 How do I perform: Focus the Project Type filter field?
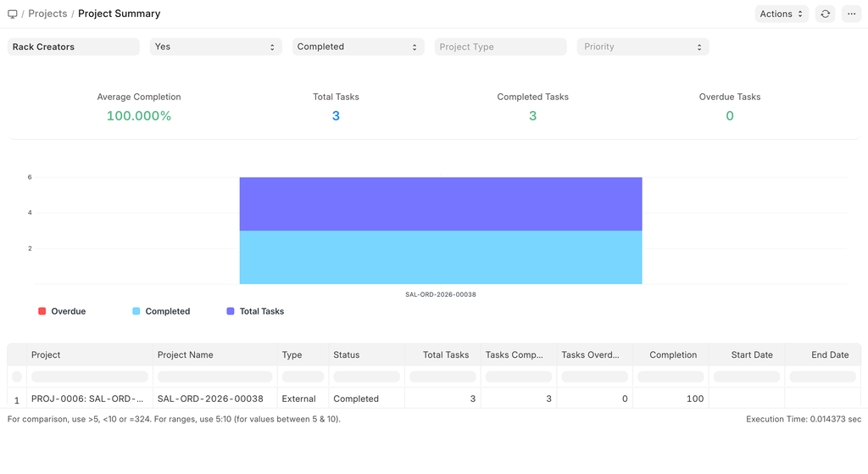coord(500,47)
